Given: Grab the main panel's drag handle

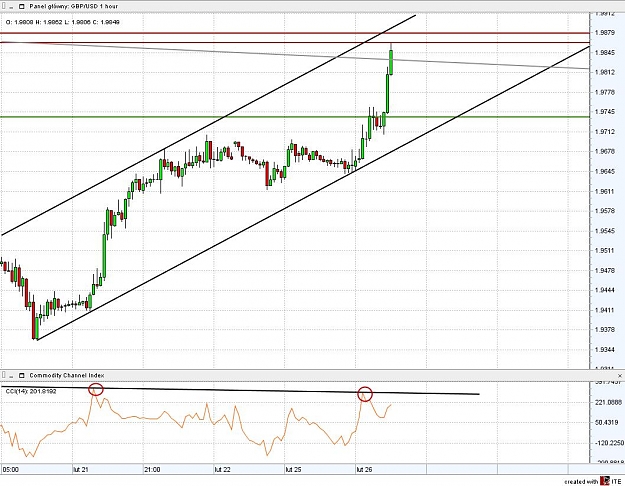Looking at the screenshot, I should [4, 7].
